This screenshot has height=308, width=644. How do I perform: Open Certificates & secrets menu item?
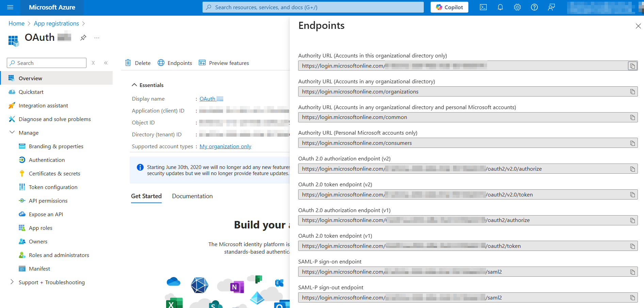(x=54, y=173)
